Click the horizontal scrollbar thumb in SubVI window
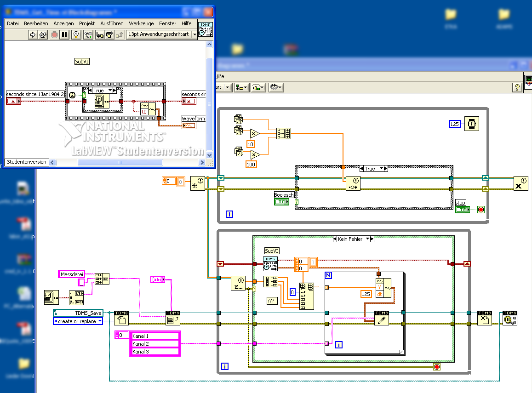 tap(120, 162)
